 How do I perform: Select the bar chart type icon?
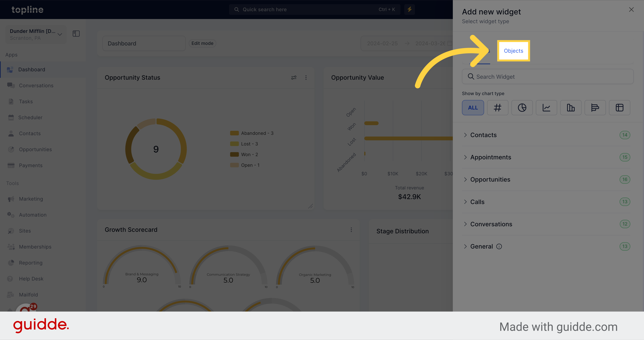point(571,108)
